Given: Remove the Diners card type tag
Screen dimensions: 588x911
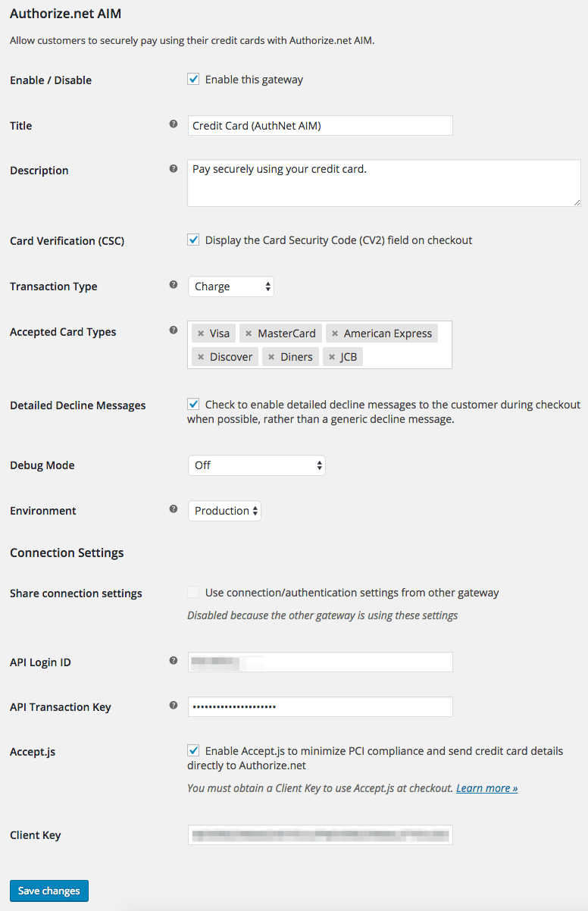Looking at the screenshot, I should [x=272, y=356].
